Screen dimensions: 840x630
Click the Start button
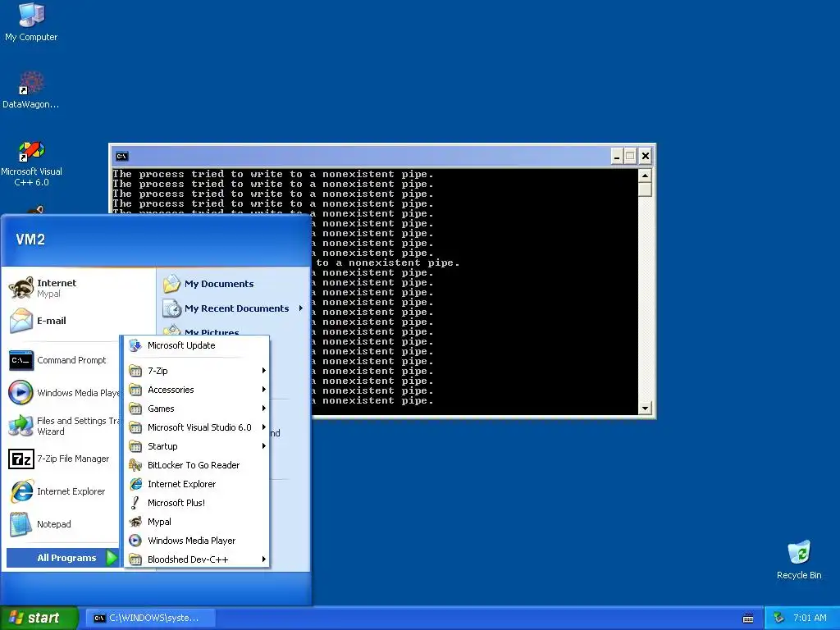click(39, 618)
